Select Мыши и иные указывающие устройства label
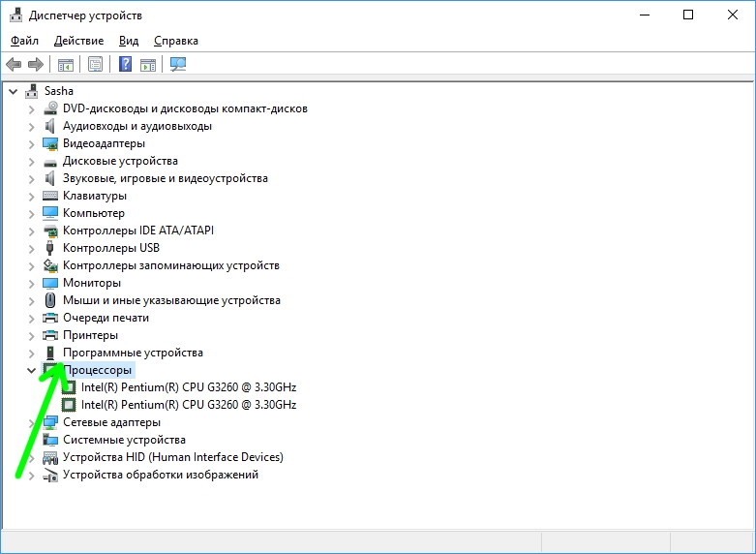Image resolution: width=756 pixels, height=554 pixels. [171, 300]
